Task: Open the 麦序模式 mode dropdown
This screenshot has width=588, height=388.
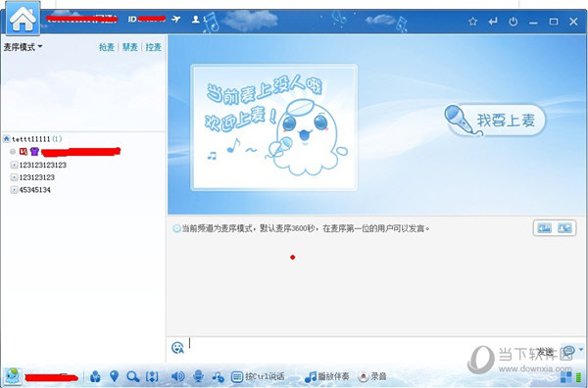Action: coord(23,47)
